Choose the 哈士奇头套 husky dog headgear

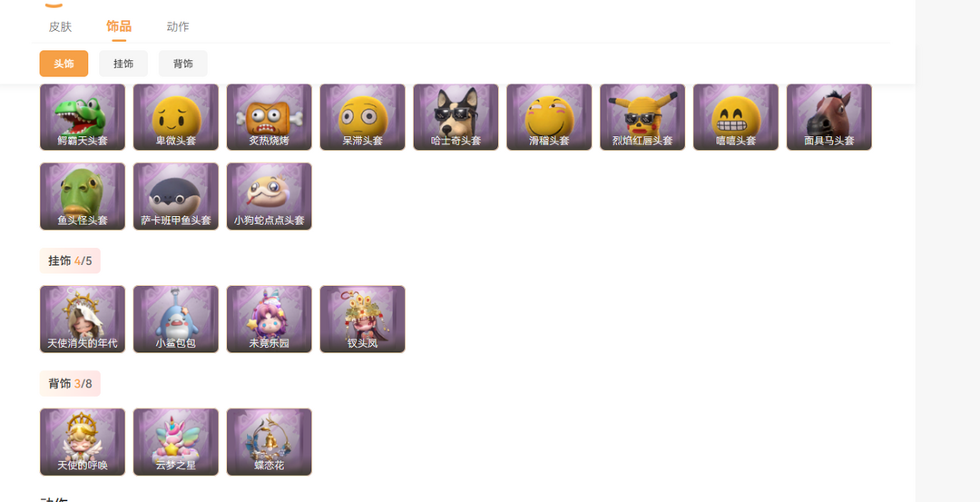pyautogui.click(x=456, y=117)
